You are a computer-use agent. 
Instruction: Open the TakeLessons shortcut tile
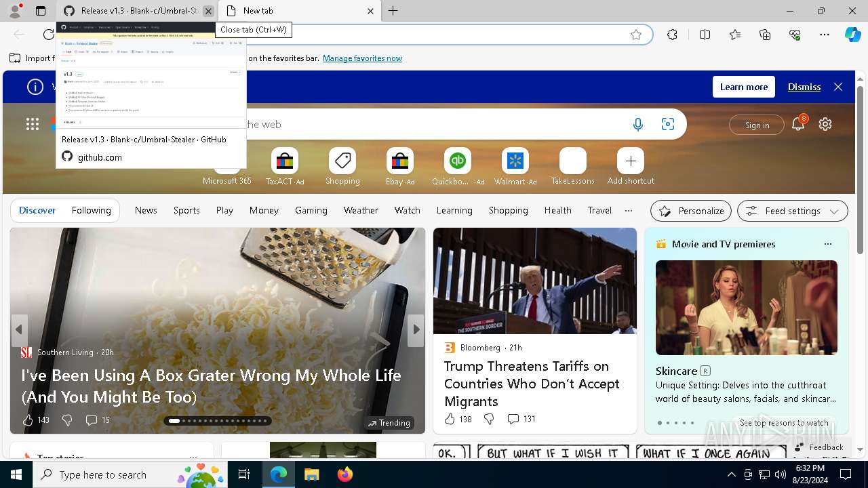click(x=573, y=167)
